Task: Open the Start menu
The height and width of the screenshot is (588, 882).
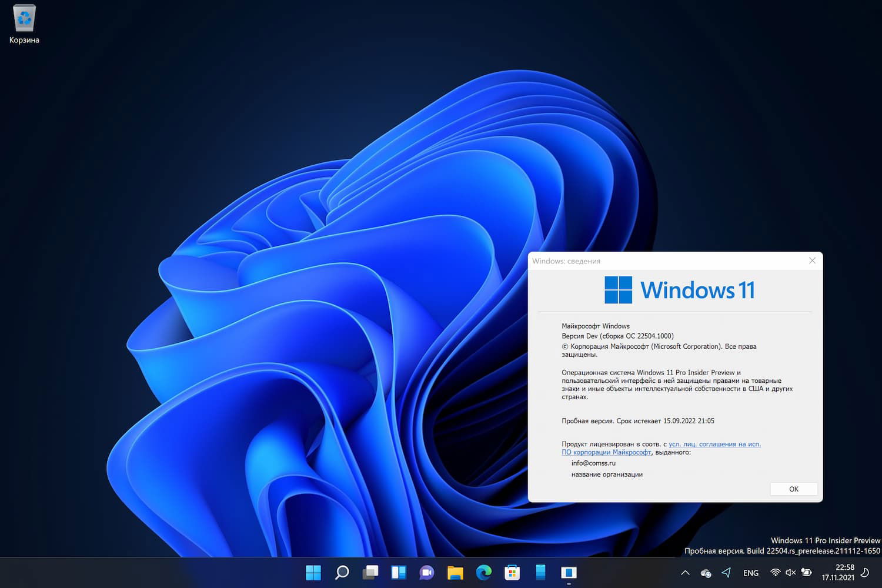Action: point(313,572)
